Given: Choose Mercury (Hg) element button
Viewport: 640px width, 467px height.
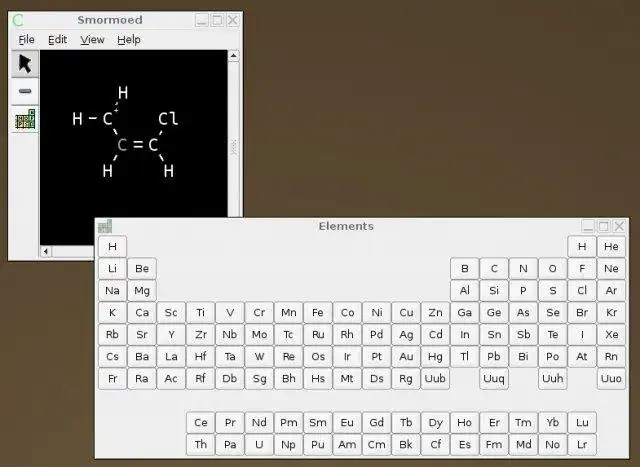Looking at the screenshot, I should (435, 357).
